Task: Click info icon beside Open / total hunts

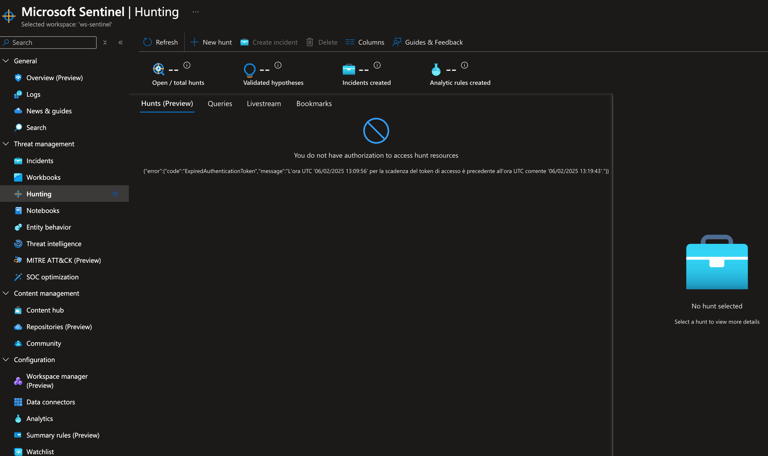Action: 187,65
